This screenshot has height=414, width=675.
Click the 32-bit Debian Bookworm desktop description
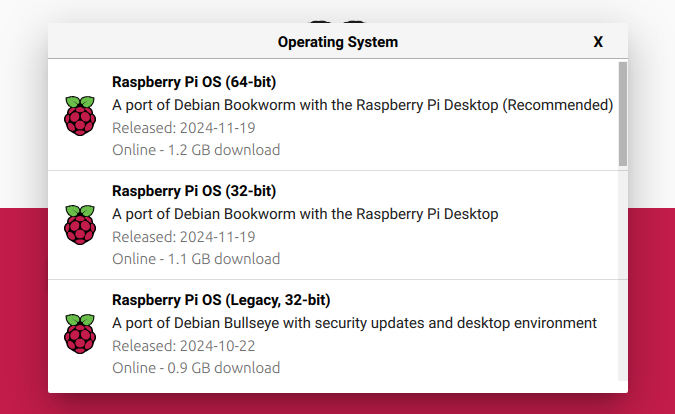[x=305, y=214]
